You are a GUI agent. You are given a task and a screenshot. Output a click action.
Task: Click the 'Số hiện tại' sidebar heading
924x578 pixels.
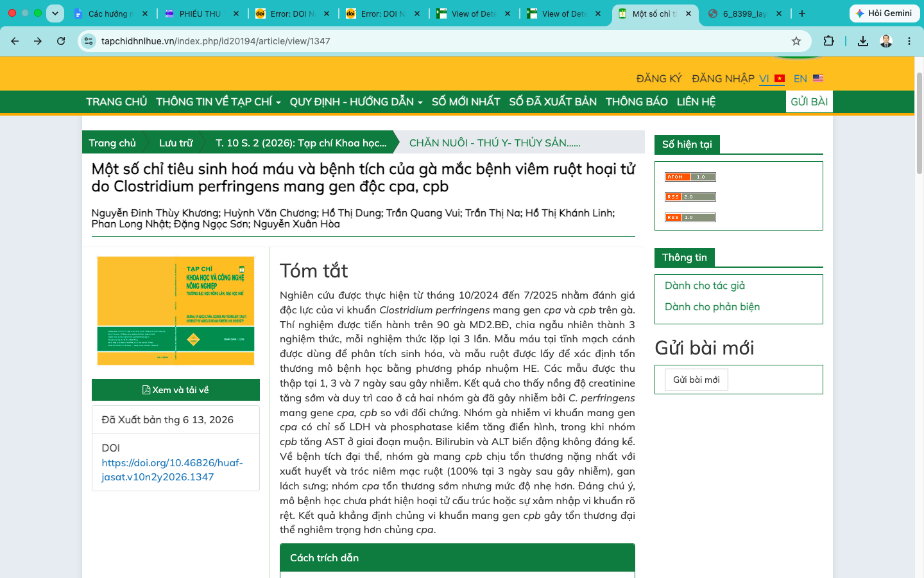[687, 144]
